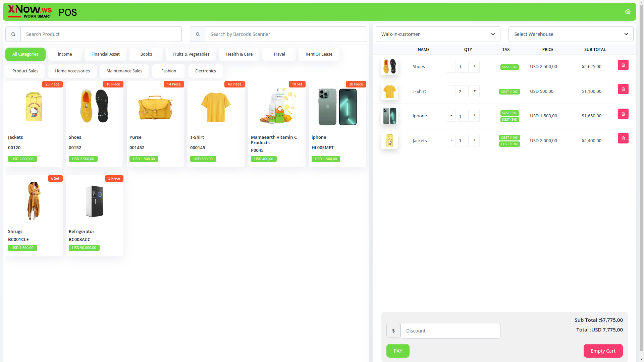Screen dimensions: 644x362
Task: Expand the Select Warehouse dropdown
Action: tap(571, 34)
